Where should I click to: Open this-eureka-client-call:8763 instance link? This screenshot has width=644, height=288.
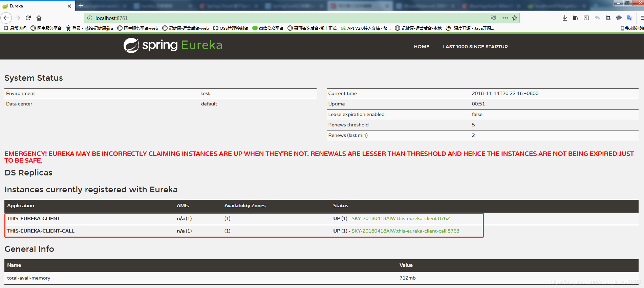tap(405, 231)
